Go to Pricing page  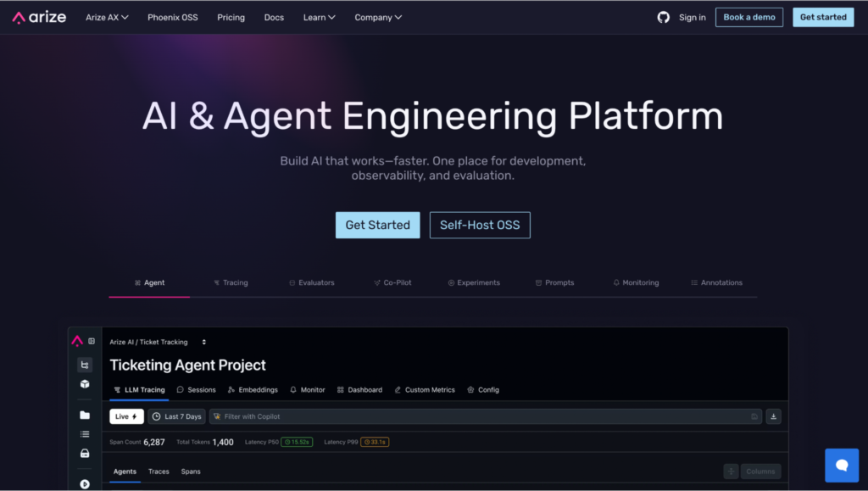(x=231, y=17)
